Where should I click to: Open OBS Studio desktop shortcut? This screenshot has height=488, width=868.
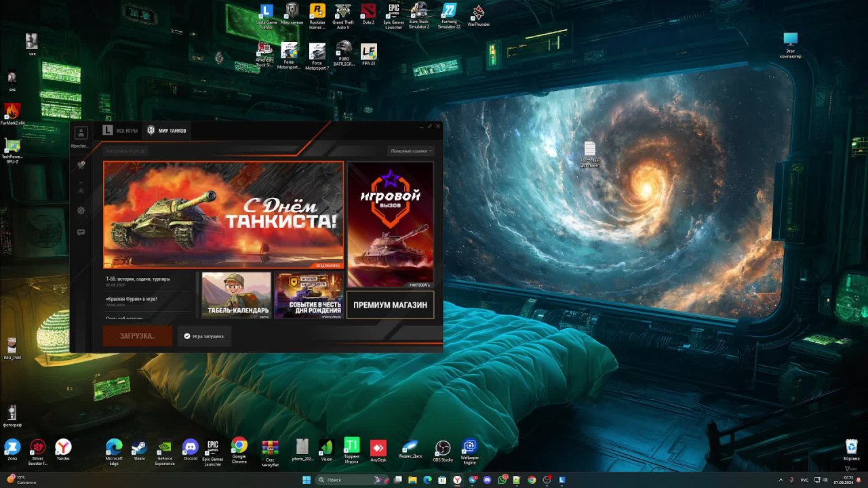[442, 449]
